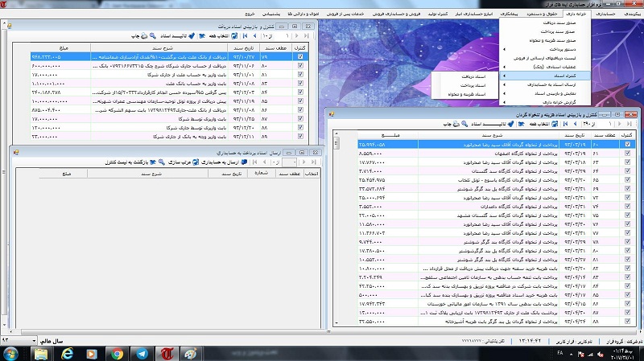Expand دستور پرداخت submenu in treasury menu

[545, 49]
